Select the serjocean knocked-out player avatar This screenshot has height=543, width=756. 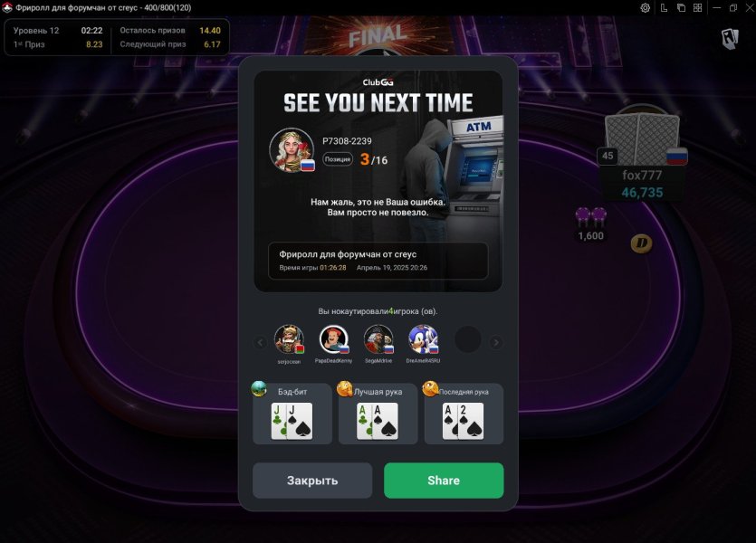289,339
